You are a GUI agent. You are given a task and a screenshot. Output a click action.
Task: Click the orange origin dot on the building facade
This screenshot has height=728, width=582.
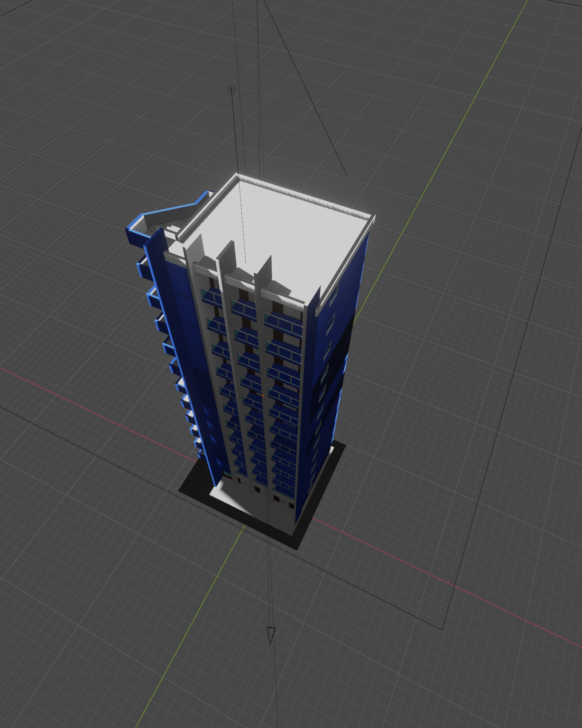coord(263,395)
